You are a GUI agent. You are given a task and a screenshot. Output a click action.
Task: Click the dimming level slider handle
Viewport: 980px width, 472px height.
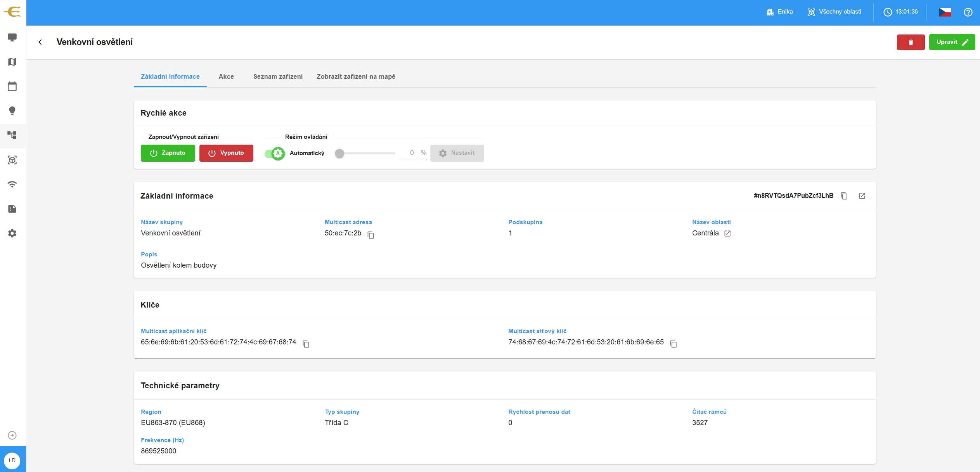coord(339,154)
